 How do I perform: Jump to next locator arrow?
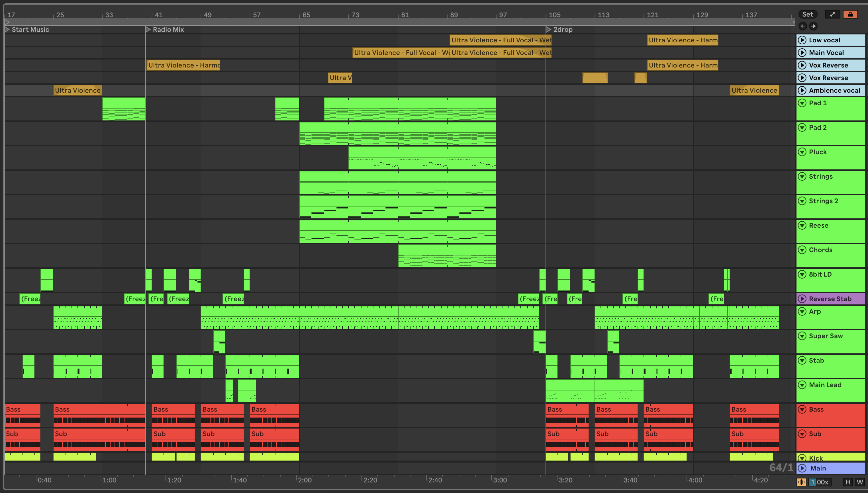click(813, 26)
